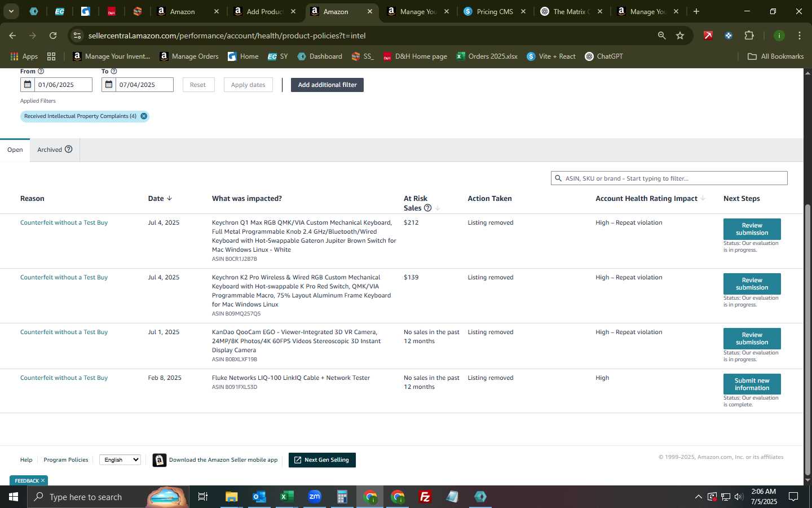
Task: Review submission for KanDao QooCam EGO
Action: 752,338
